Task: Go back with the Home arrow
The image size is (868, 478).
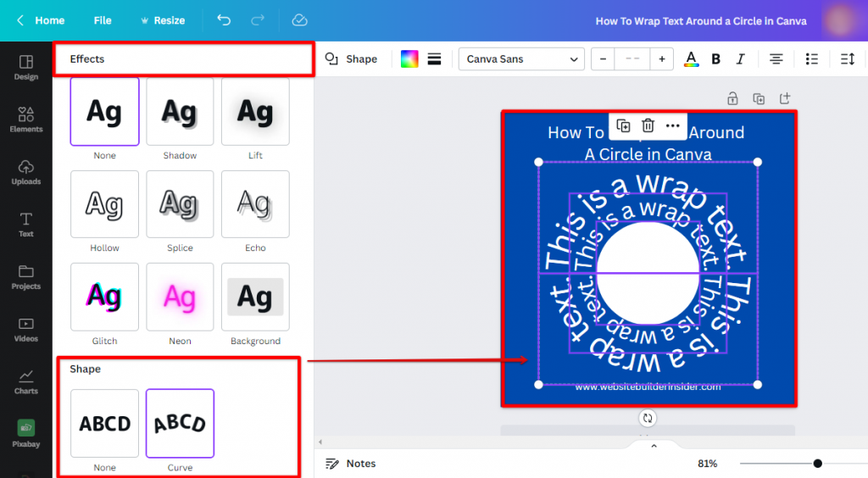Action: pos(20,20)
